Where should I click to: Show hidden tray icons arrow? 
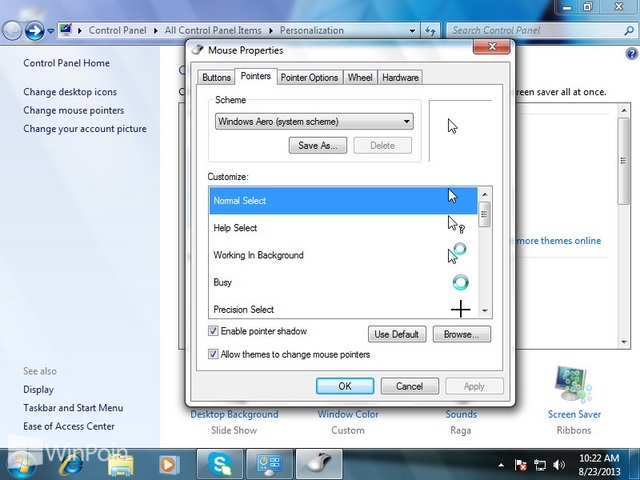click(501, 465)
